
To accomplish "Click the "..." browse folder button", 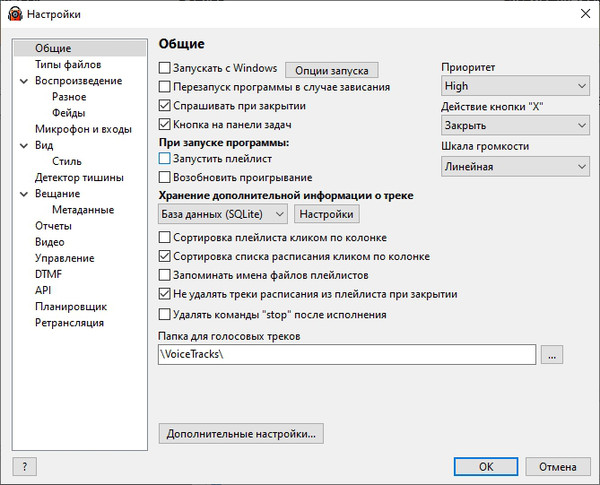I will tap(555, 354).
